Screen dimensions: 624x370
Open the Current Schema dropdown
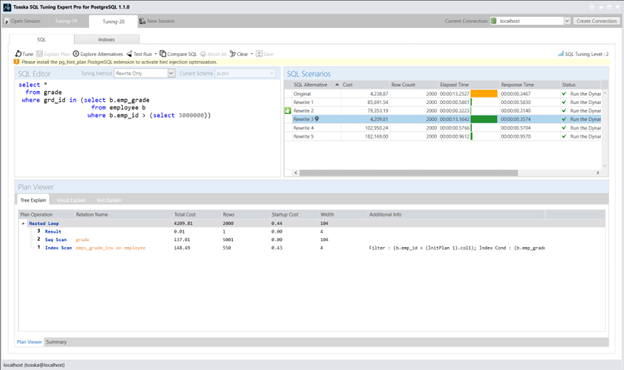click(x=272, y=73)
